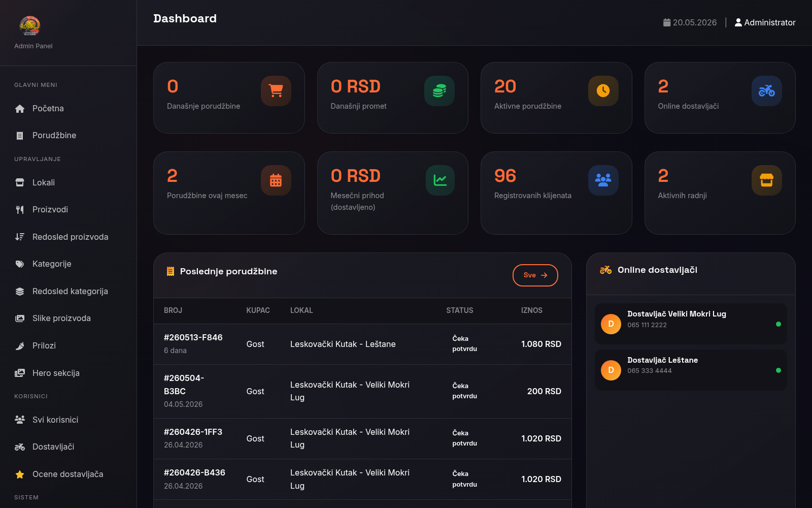Viewport: 812px width, 508px height.
Task: Click avatar D of Dostavljač Veliki Mokri Lug
Action: [611, 324]
